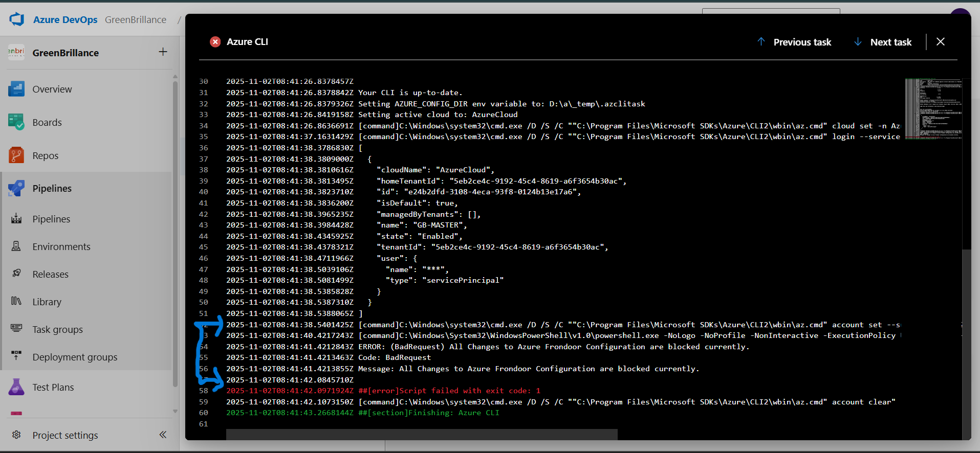Screen dimensions: 980x453
Task: Click log line "Your CLI is up-to-date."
Action: pos(410,93)
